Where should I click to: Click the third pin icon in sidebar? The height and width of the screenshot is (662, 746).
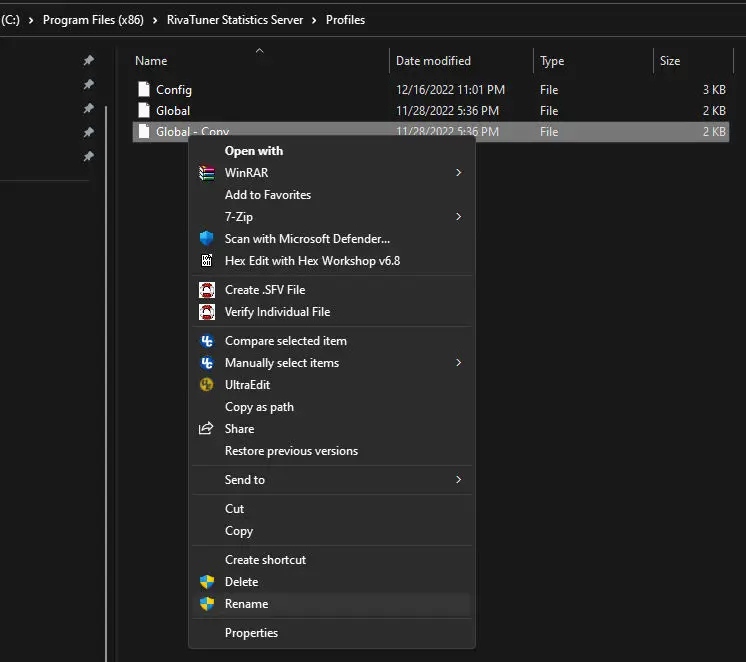tap(88, 108)
